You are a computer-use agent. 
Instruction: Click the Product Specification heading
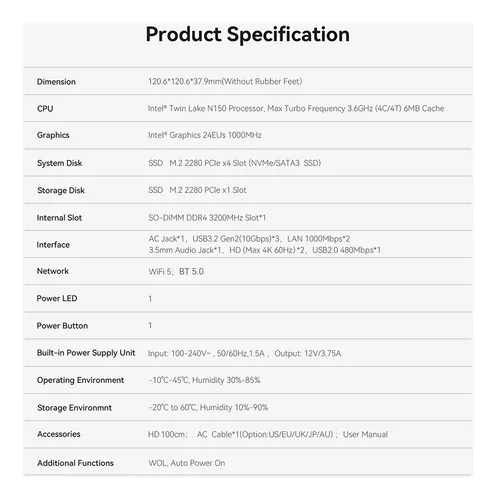pos(248,35)
